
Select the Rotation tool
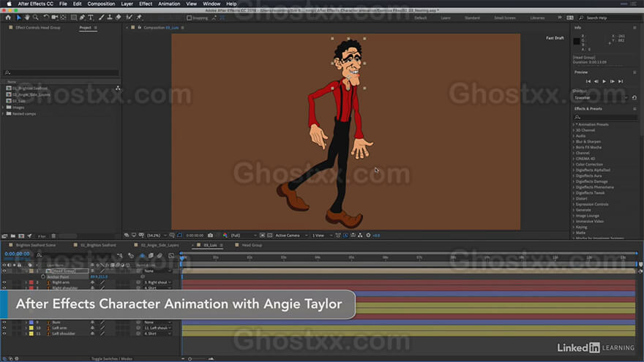tap(46, 18)
